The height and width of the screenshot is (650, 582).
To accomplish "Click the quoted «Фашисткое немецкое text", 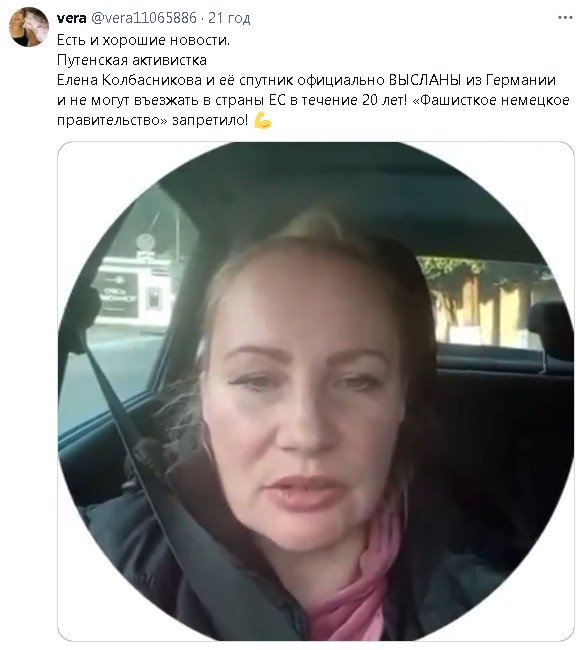I will click(x=491, y=100).
